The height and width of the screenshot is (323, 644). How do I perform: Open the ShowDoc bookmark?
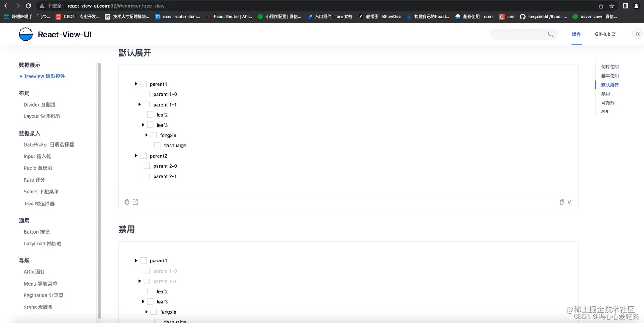(x=379, y=17)
